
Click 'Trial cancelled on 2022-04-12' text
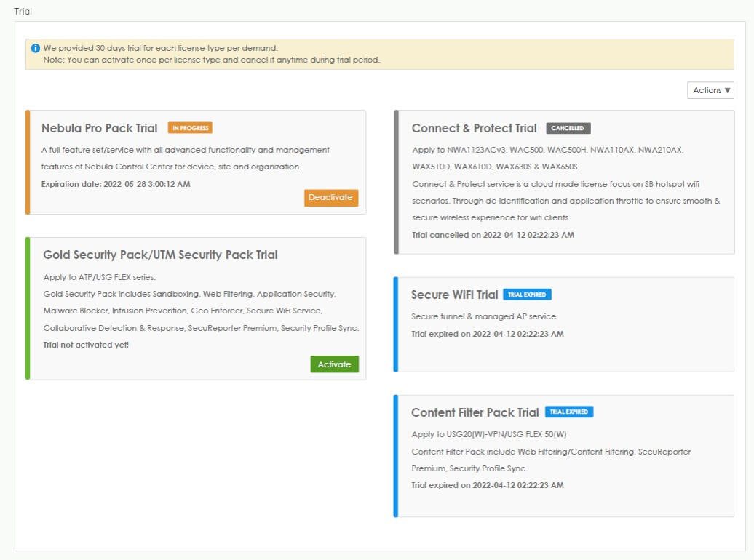[x=493, y=235]
